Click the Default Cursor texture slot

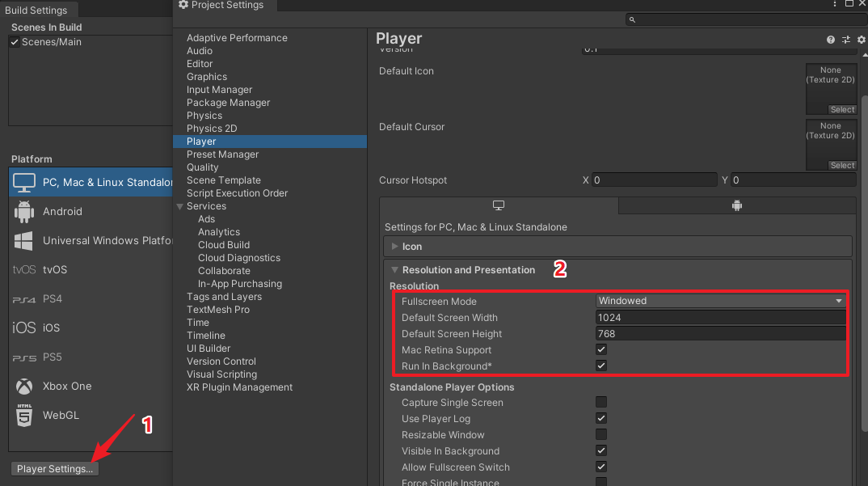click(831, 145)
